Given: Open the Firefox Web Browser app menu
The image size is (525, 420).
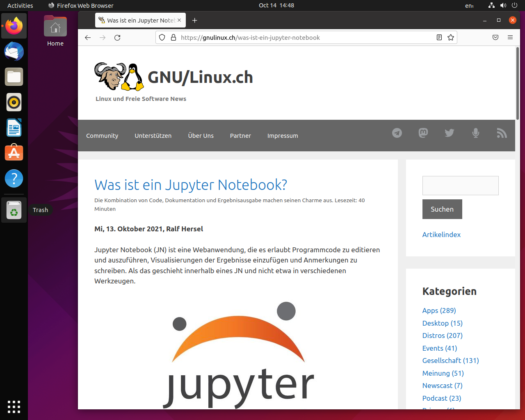Looking at the screenshot, I should coord(81,5).
